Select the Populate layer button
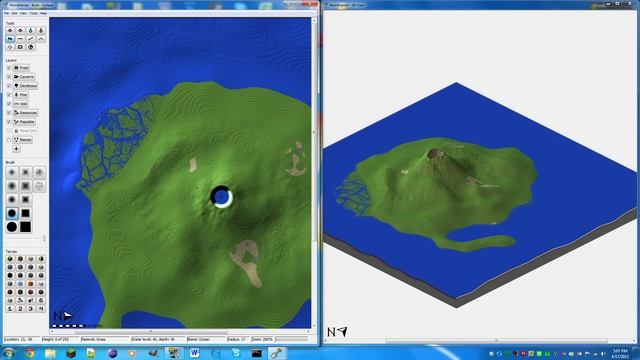The image size is (640, 360). [24, 122]
